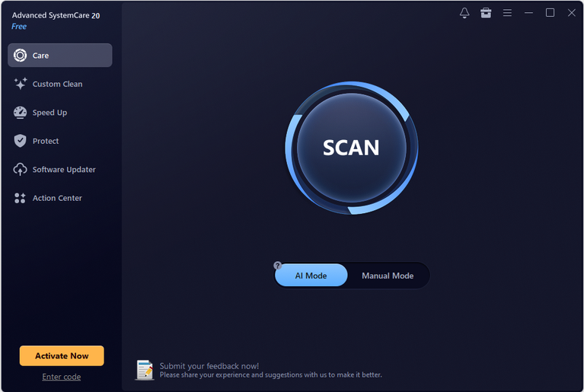Image resolution: width=584 pixels, height=392 pixels.
Task: Open Action Center section
Action: [60, 198]
